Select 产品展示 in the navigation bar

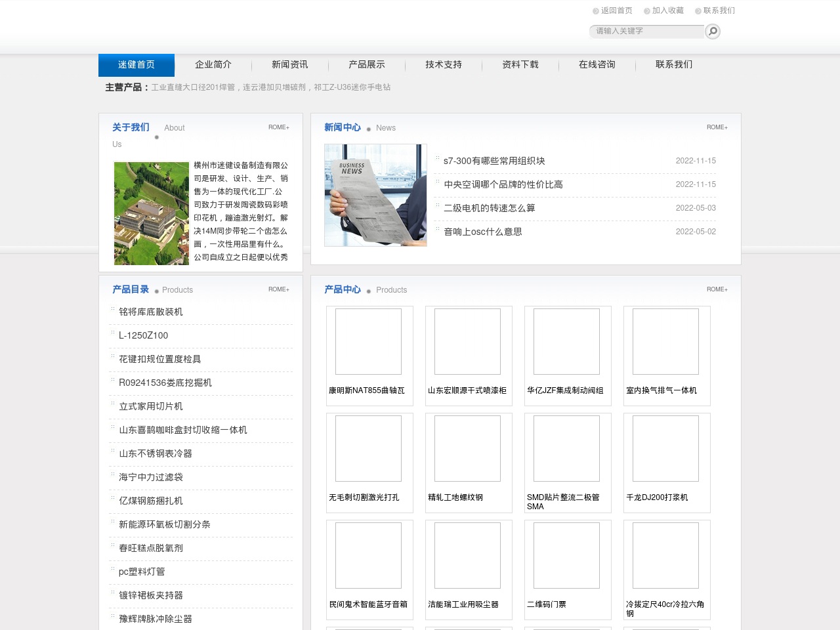(367, 65)
